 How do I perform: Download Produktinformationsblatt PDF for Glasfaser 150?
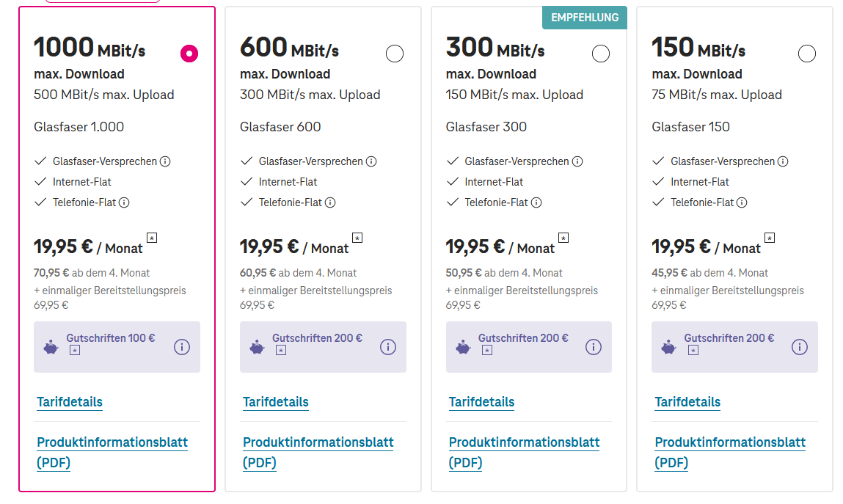pos(730,452)
